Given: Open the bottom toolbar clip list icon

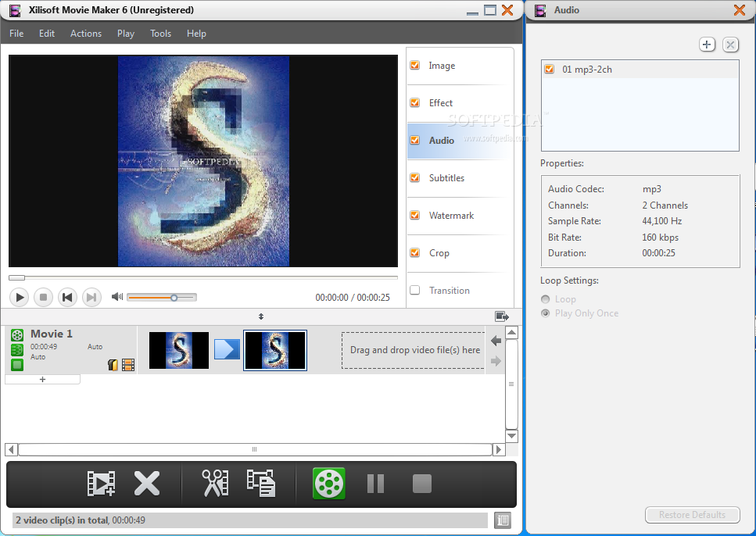Looking at the screenshot, I should (261, 483).
